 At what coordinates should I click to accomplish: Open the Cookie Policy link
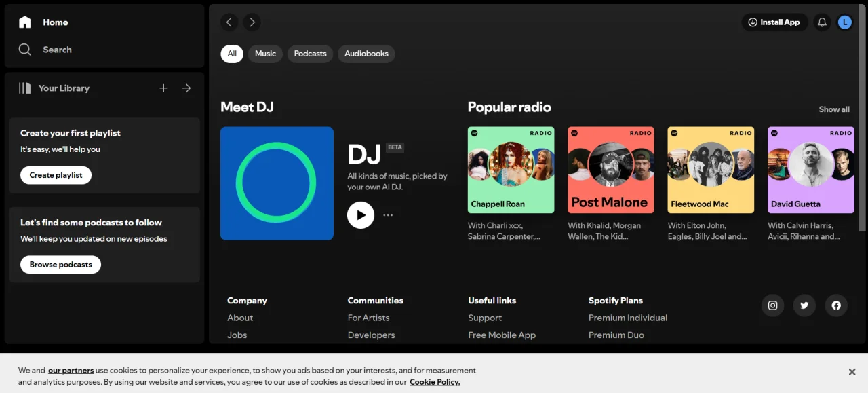[435, 382]
